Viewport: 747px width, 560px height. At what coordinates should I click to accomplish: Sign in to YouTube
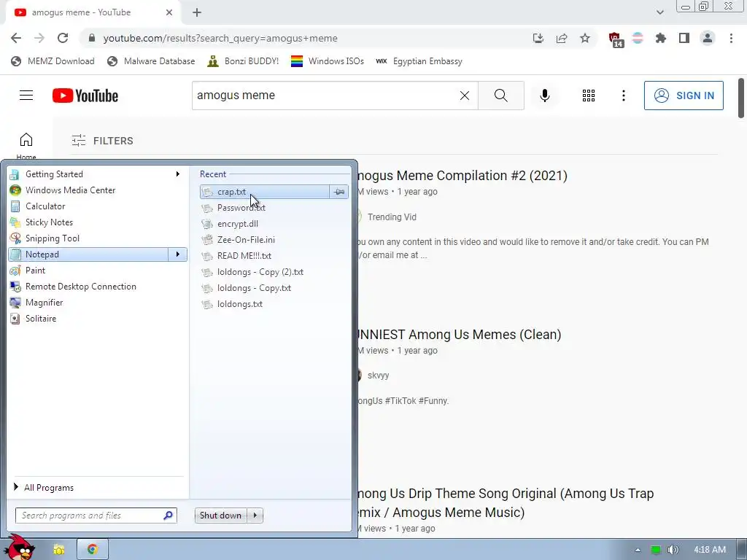(684, 96)
